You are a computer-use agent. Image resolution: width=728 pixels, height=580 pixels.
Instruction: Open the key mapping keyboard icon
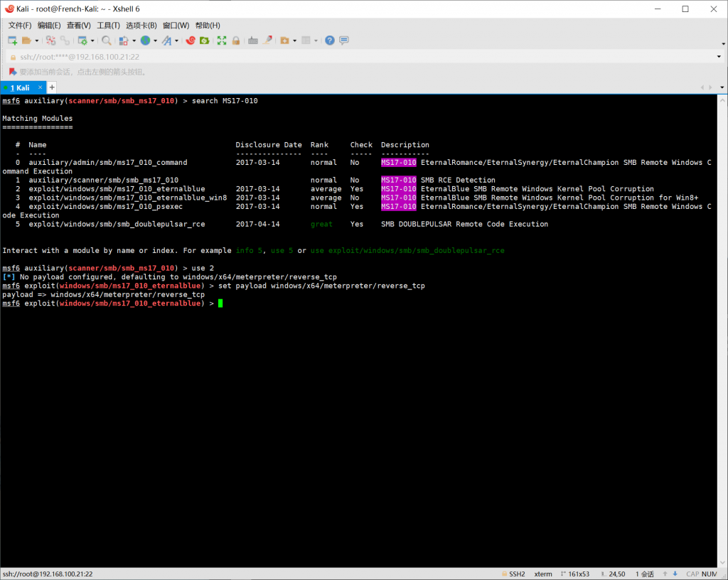(x=253, y=41)
